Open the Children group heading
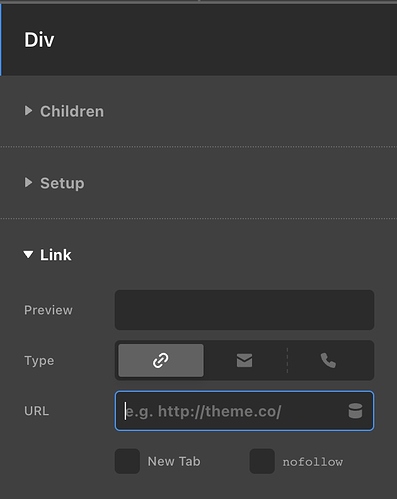Viewport: 397px width, 499px height. pyautogui.click(x=72, y=111)
